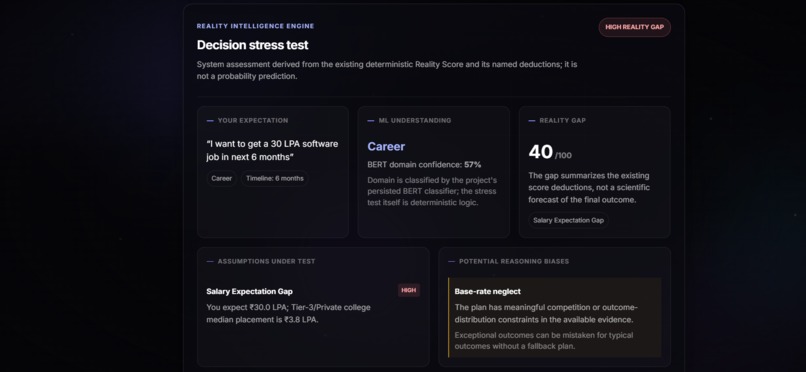Click the Decision stress test heading
The height and width of the screenshot is (372, 806).
(x=252, y=45)
